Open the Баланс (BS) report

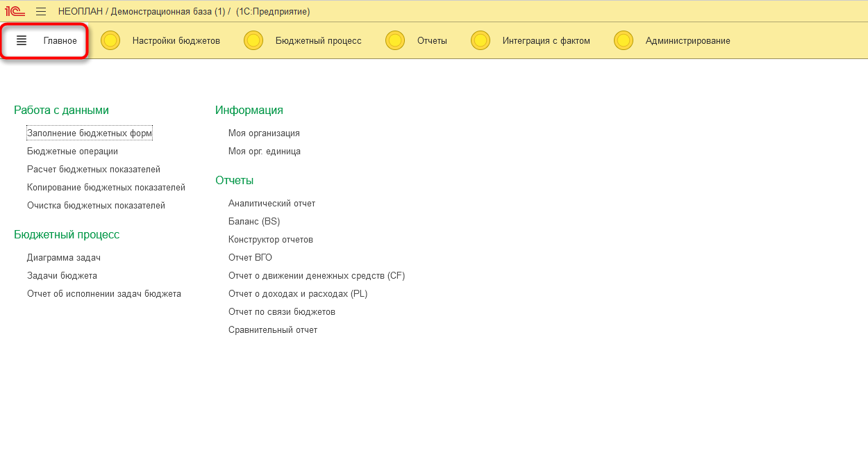coord(254,221)
